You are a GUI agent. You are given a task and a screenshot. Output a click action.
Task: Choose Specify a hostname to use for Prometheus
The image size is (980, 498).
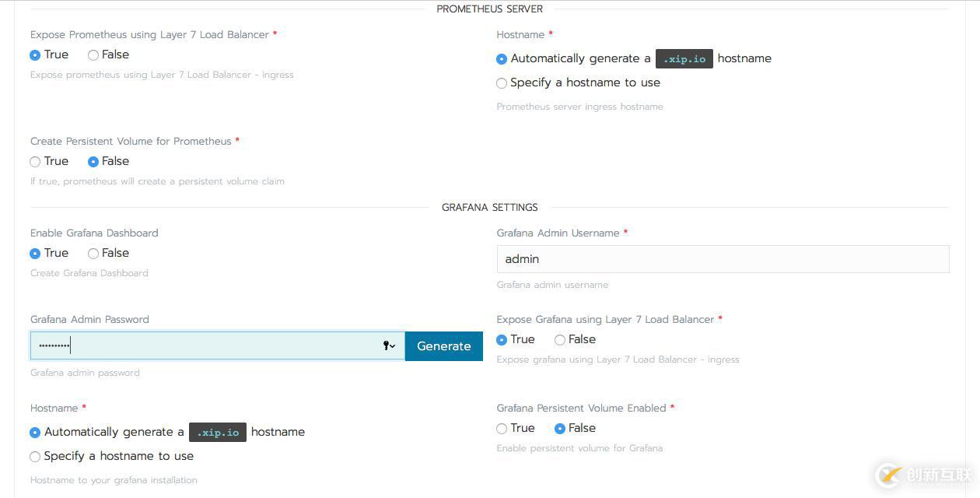(x=502, y=83)
